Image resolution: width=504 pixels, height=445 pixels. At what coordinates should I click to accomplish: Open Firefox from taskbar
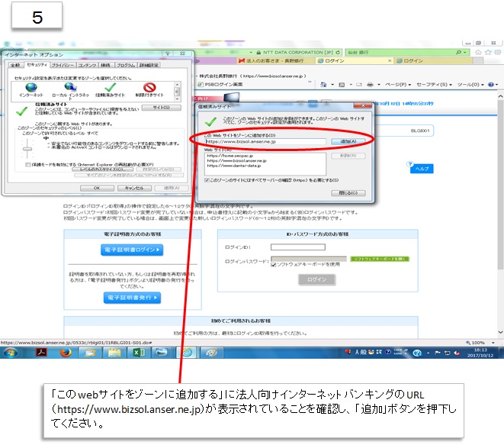click(66, 353)
